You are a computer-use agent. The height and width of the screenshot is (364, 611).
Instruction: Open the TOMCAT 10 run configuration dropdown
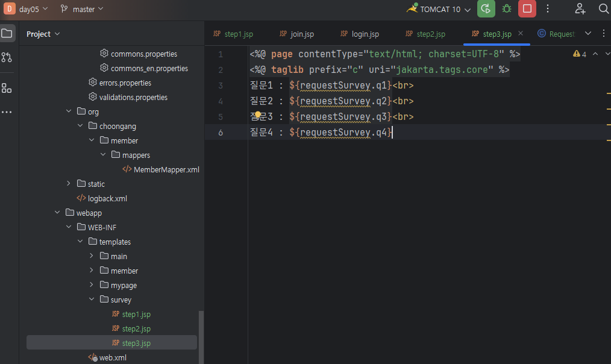(x=439, y=9)
